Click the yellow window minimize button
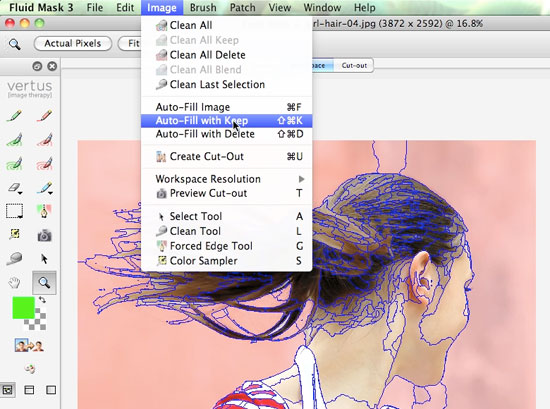The height and width of the screenshot is (409, 550). [25, 24]
